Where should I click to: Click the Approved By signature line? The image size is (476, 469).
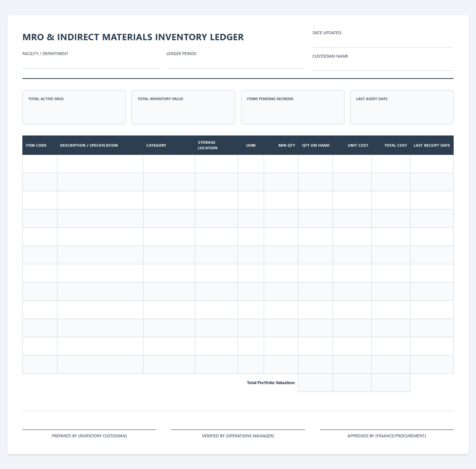387,430
